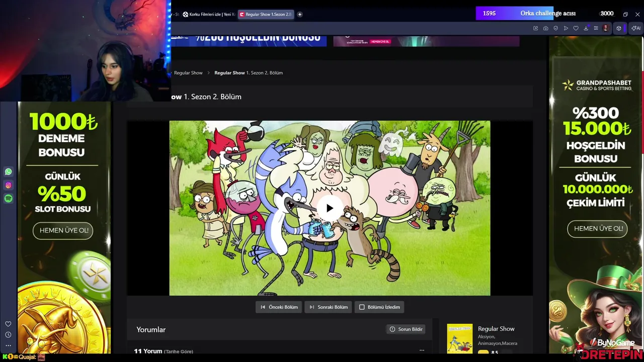Bookmark the page with the toolbar heart icon
Viewport: 644px width, 362px height.
(x=576, y=28)
